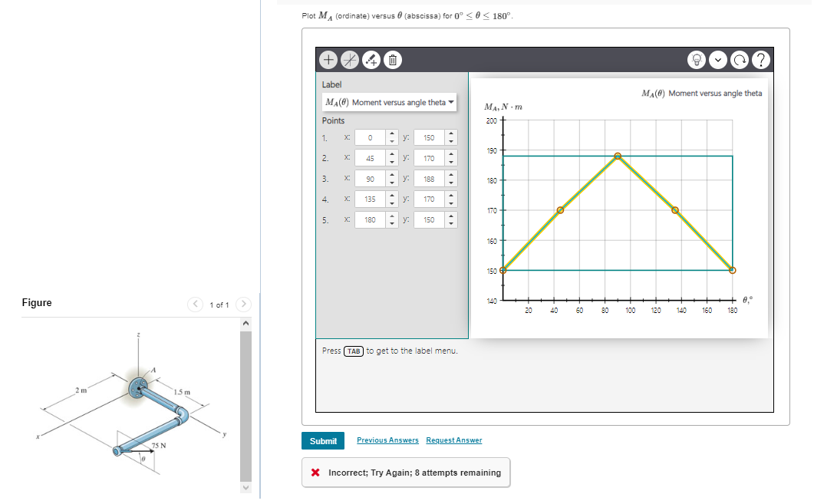Select the add point plus tool
The width and height of the screenshot is (814, 504).
328,59
